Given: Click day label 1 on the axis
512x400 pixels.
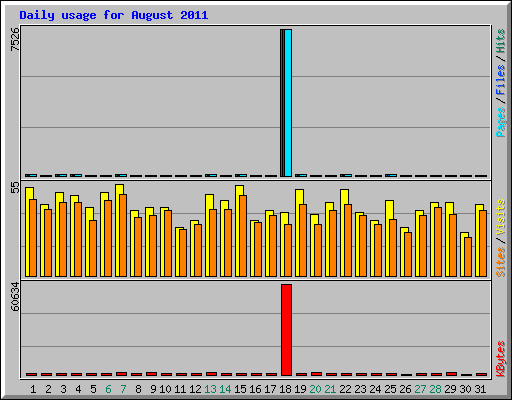Looking at the screenshot, I should [x=33, y=389].
